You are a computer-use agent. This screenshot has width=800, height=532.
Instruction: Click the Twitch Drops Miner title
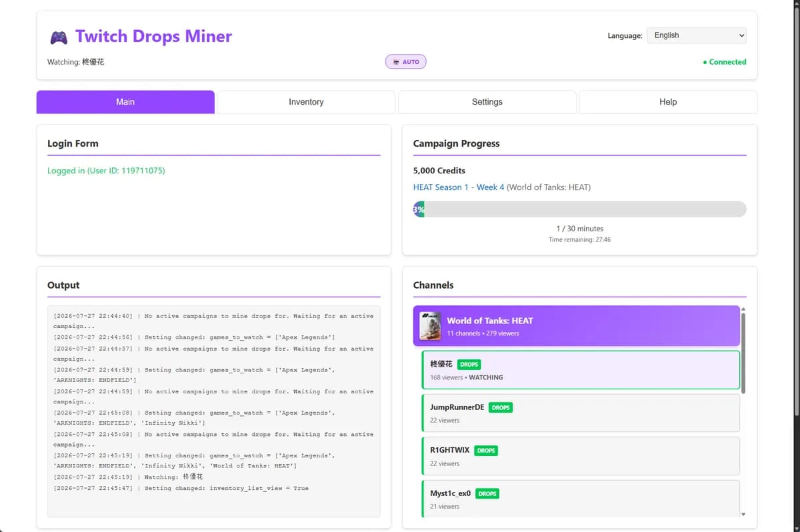click(153, 36)
